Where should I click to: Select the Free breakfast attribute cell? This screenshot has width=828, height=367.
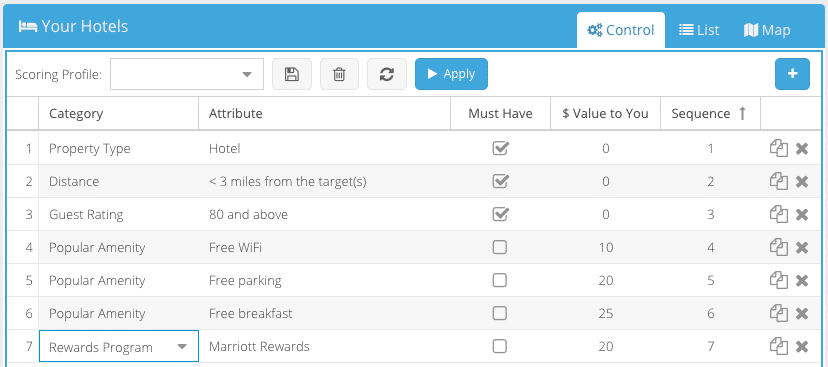[x=324, y=314]
